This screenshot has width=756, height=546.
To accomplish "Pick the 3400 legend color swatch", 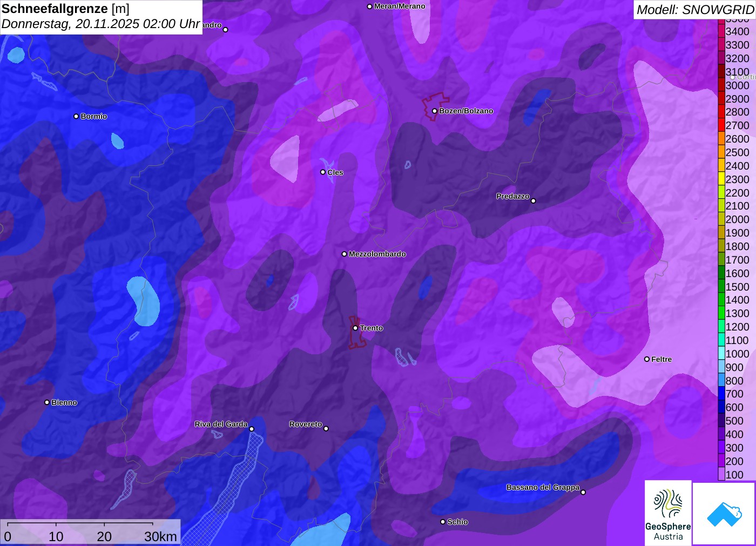I will pos(721,31).
